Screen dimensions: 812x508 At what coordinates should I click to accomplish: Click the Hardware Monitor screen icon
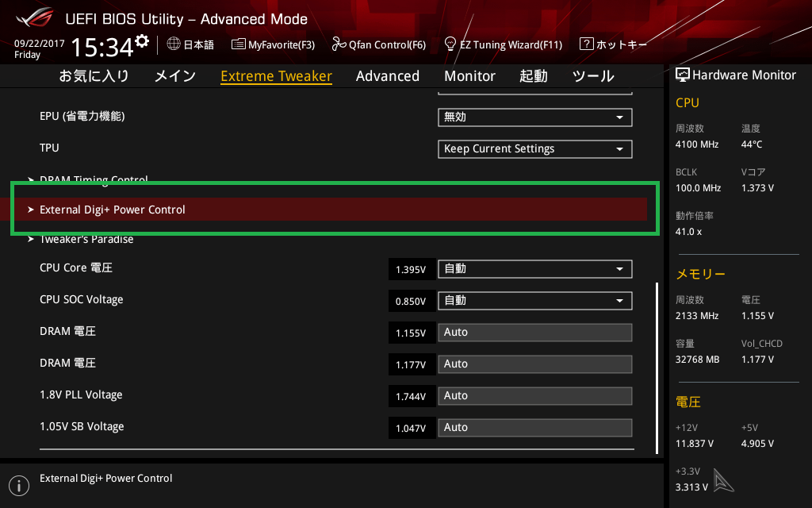click(x=683, y=75)
